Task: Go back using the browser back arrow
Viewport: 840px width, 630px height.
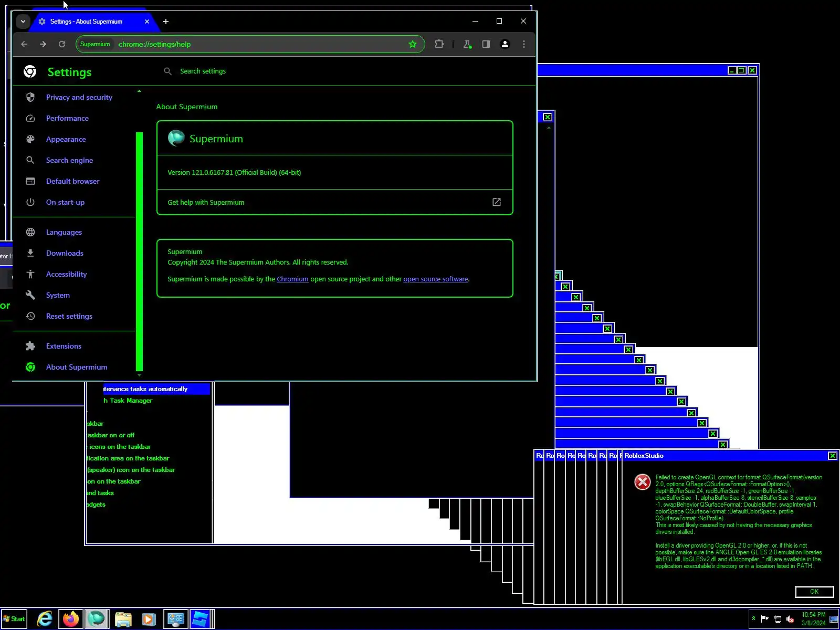Action: point(24,44)
